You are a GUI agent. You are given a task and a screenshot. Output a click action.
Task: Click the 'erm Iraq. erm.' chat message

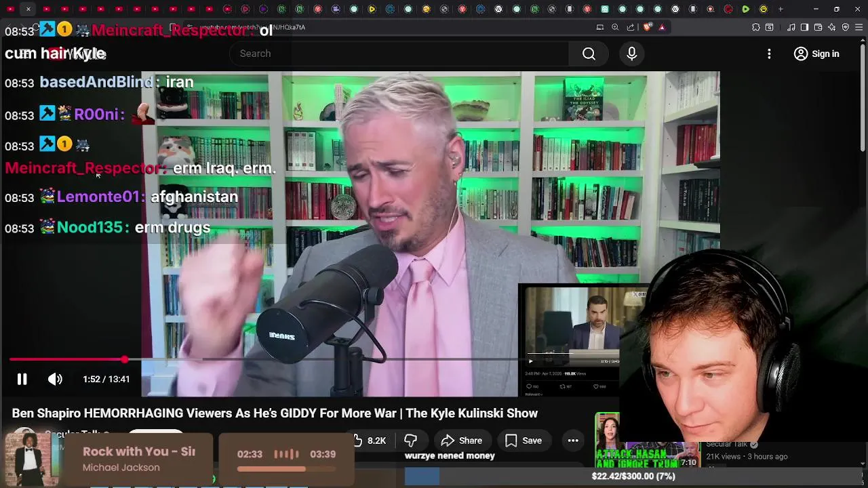(x=224, y=169)
